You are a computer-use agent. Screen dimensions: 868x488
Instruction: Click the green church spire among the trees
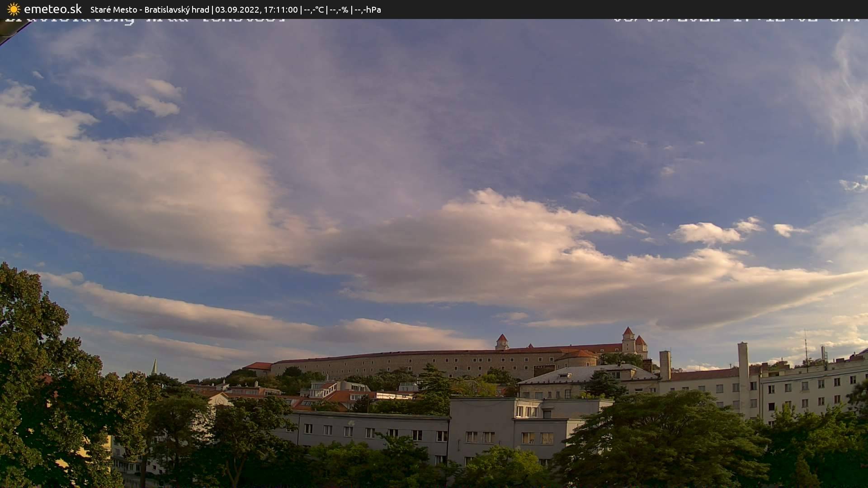[x=155, y=367]
